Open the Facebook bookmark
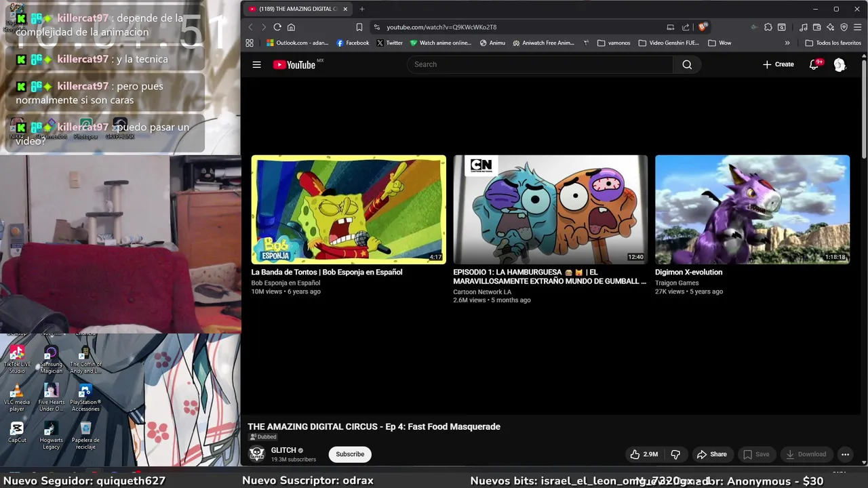 [x=353, y=43]
